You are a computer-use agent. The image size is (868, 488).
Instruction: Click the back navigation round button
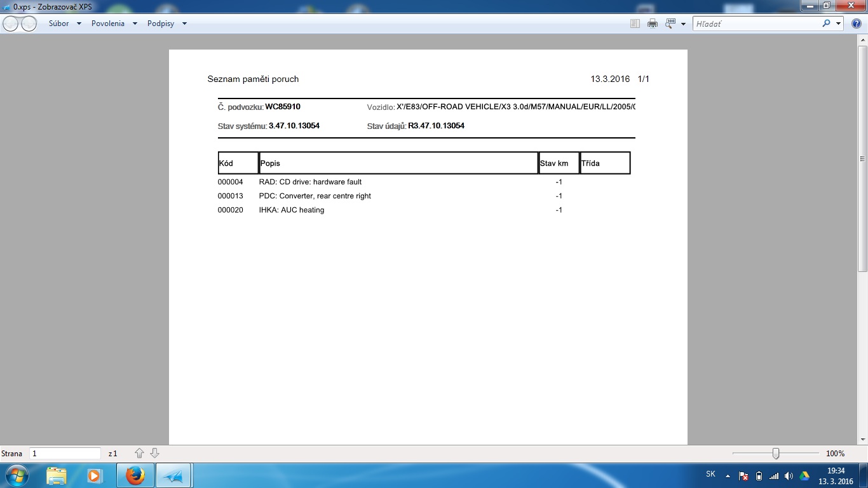[x=11, y=24]
